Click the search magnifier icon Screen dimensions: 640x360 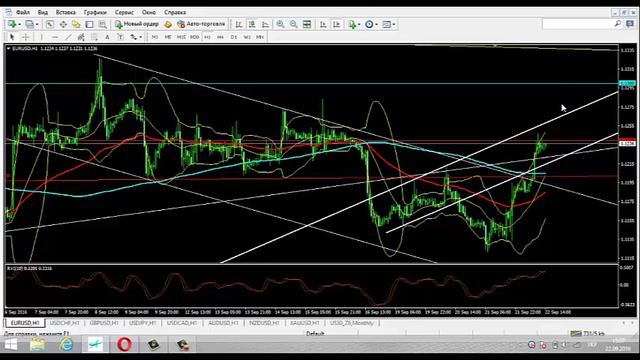point(618,24)
